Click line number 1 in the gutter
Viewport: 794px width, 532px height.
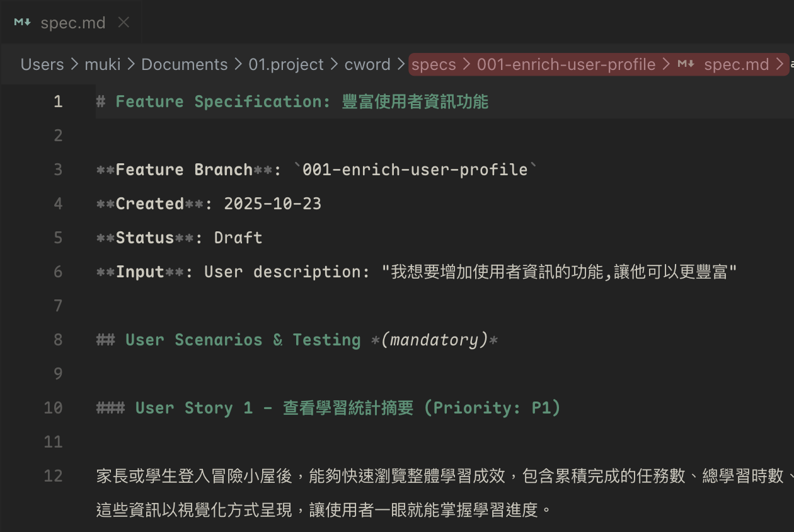[58, 101]
